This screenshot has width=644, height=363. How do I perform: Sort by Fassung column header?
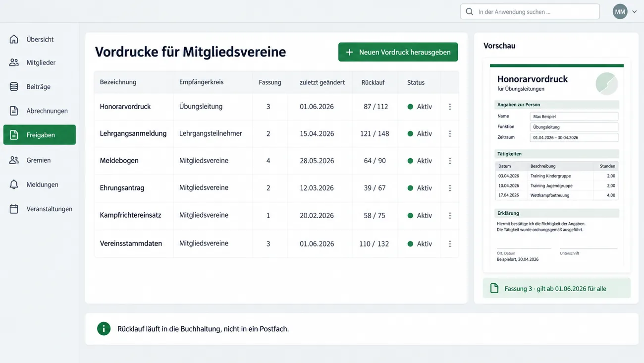point(270,82)
